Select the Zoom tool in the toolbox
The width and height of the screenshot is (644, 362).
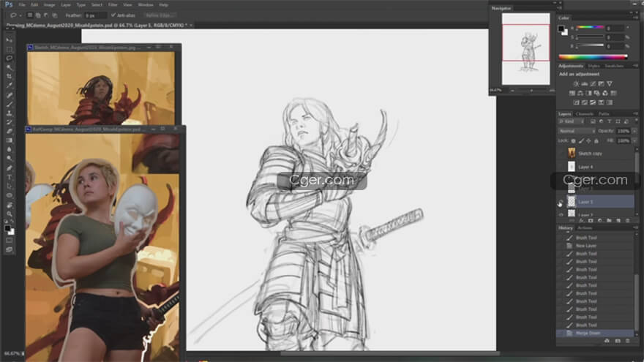pyautogui.click(x=9, y=214)
